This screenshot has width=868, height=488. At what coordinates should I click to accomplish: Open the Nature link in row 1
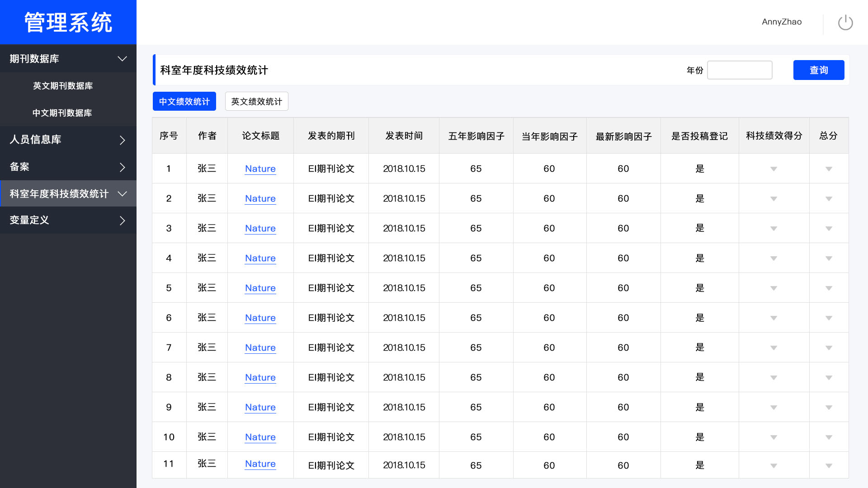tap(260, 169)
